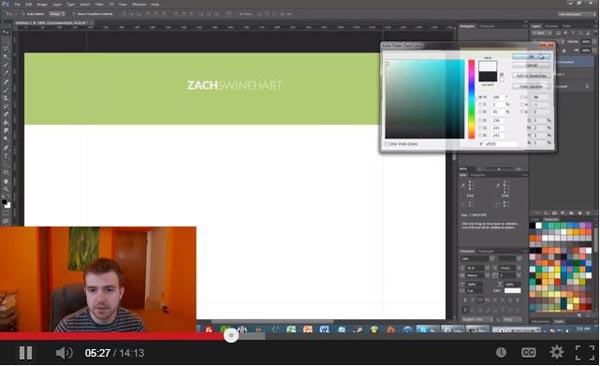Open the Auto-Select Group dropdown
Viewport: 600px width, 366px height.
[x=57, y=14]
